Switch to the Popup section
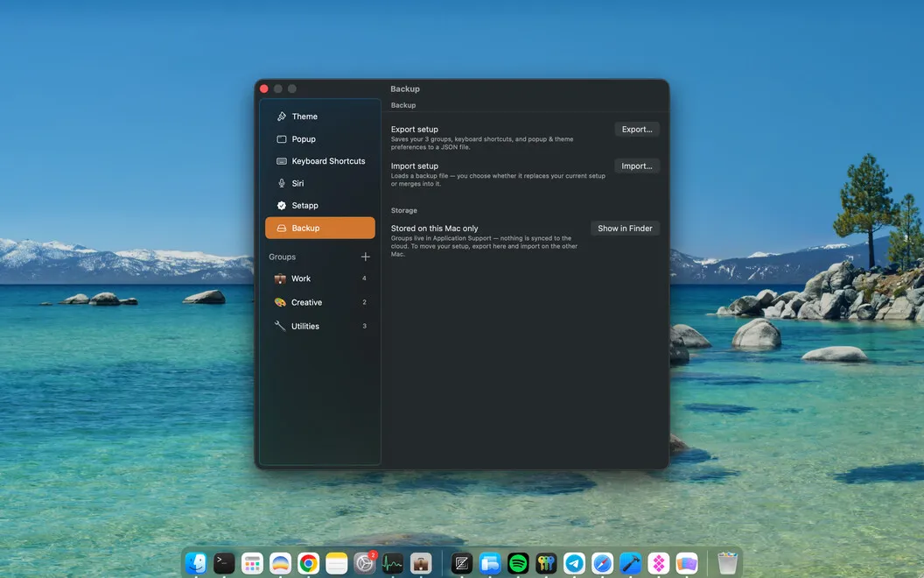The width and height of the screenshot is (924, 578). tap(320, 139)
